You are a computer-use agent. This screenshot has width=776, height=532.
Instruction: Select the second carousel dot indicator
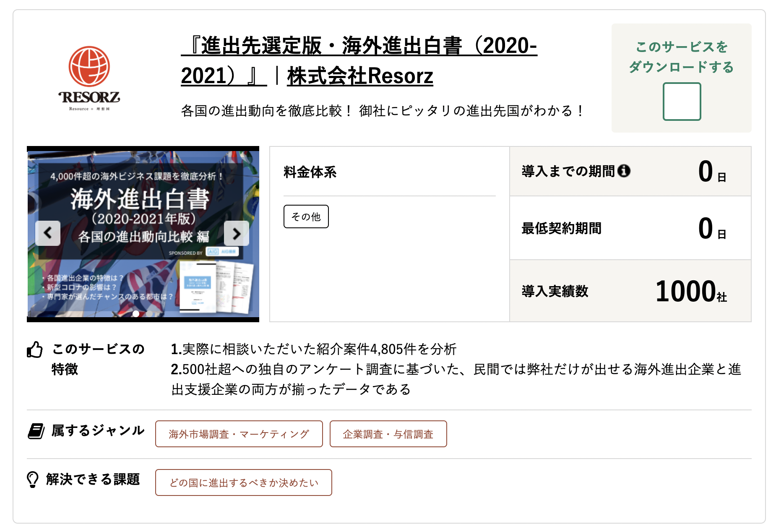(149, 313)
